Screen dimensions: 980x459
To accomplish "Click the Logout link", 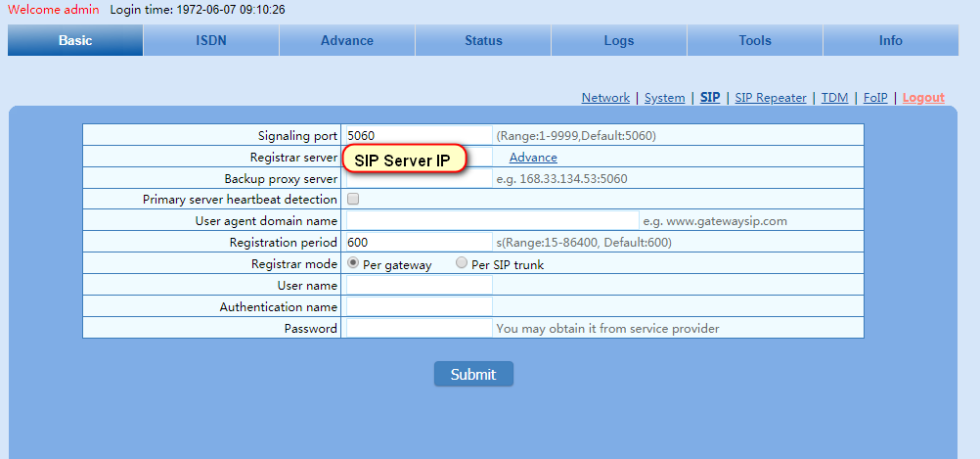I will coord(923,98).
